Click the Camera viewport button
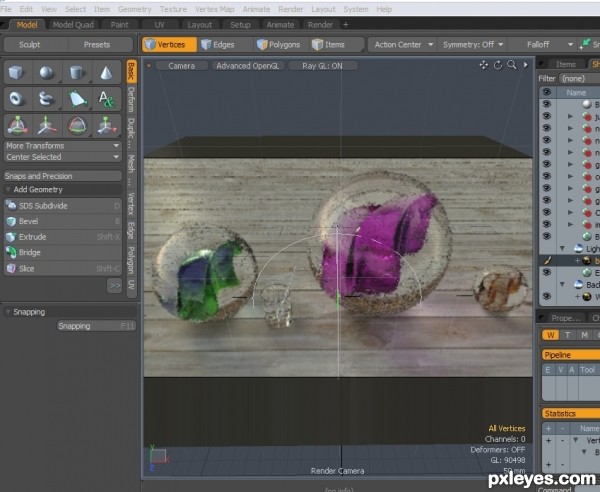 (181, 66)
